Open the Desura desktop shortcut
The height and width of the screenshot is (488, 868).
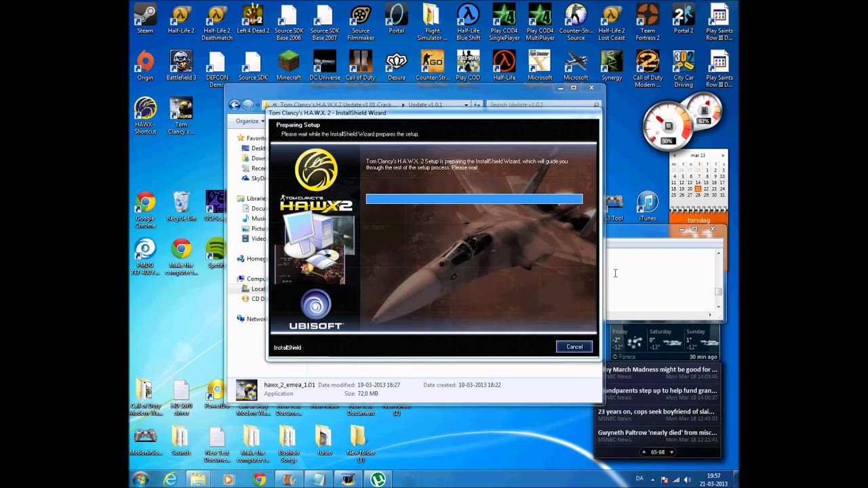[x=397, y=66]
